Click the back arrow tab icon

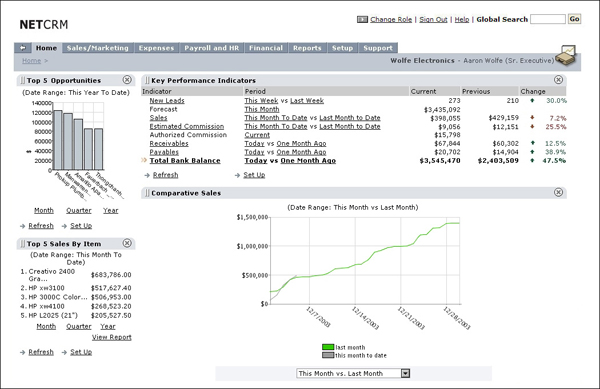click(23, 48)
